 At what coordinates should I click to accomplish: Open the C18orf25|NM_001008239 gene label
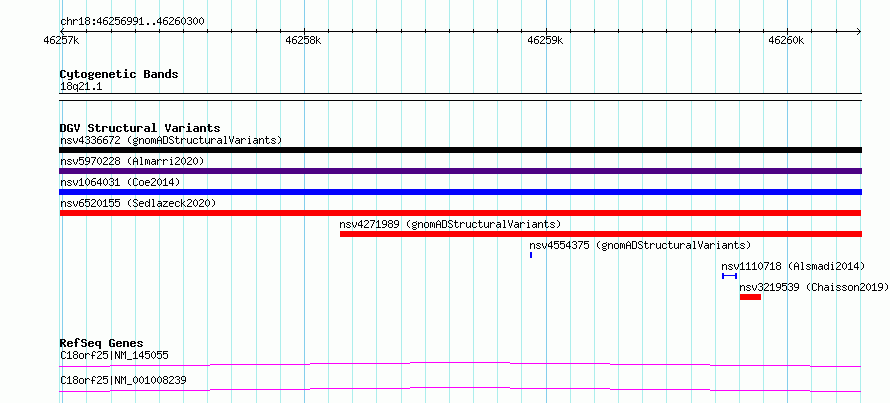click(x=123, y=380)
